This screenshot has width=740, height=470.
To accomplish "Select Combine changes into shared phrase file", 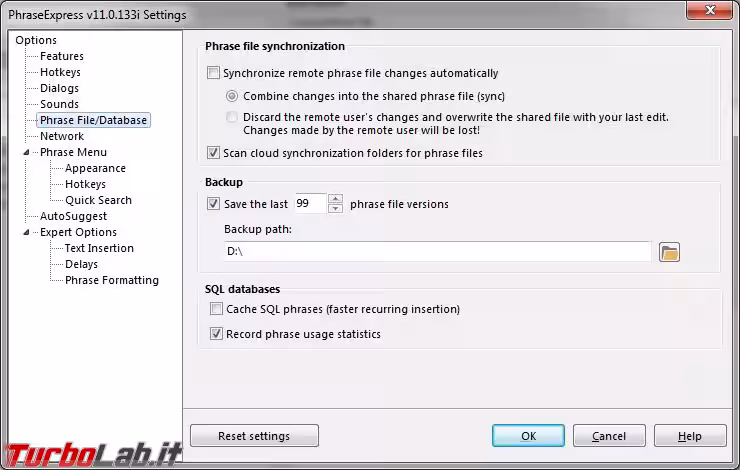I will (x=232, y=96).
